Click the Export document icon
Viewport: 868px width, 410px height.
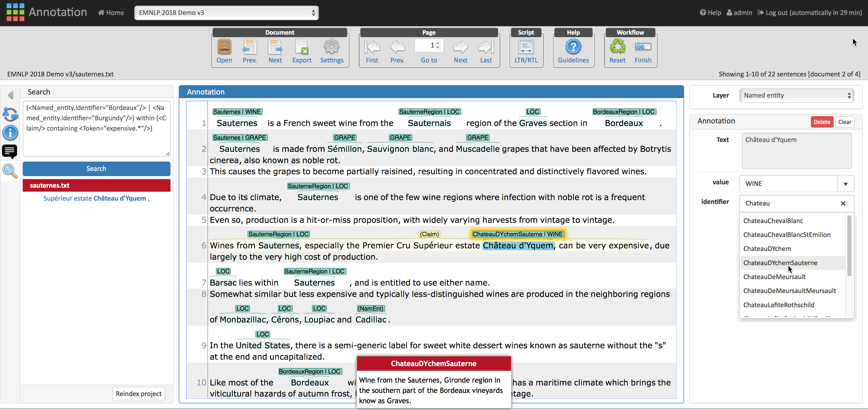point(301,51)
